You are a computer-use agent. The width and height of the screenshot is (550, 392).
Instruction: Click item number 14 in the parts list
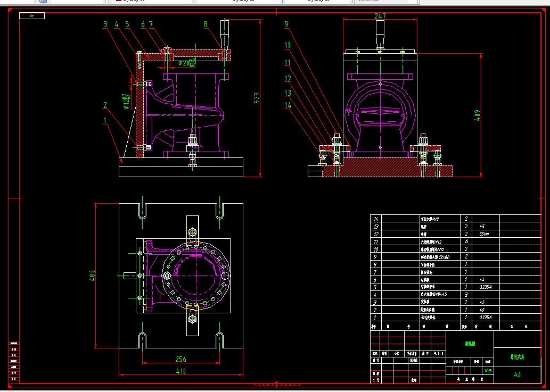coord(376,219)
